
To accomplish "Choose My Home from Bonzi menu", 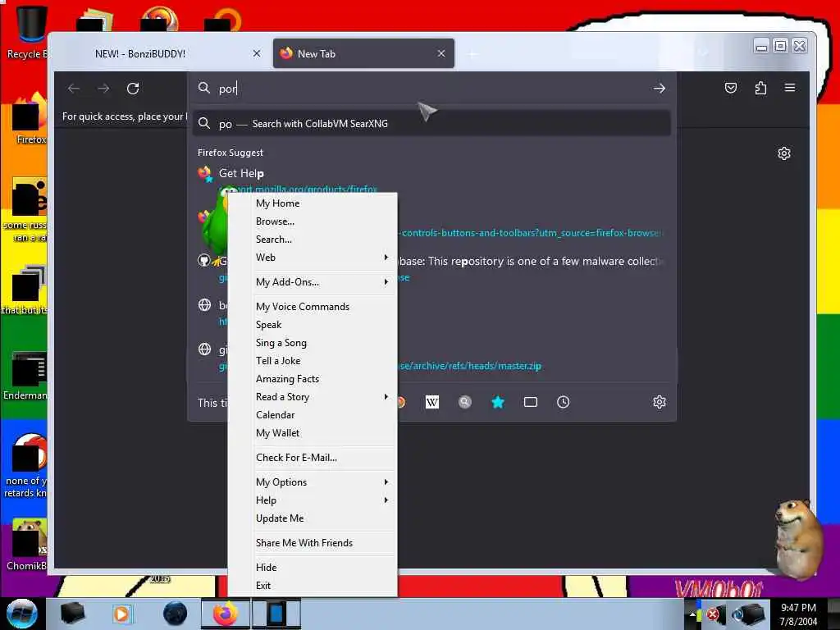I will pyautogui.click(x=313, y=203).
